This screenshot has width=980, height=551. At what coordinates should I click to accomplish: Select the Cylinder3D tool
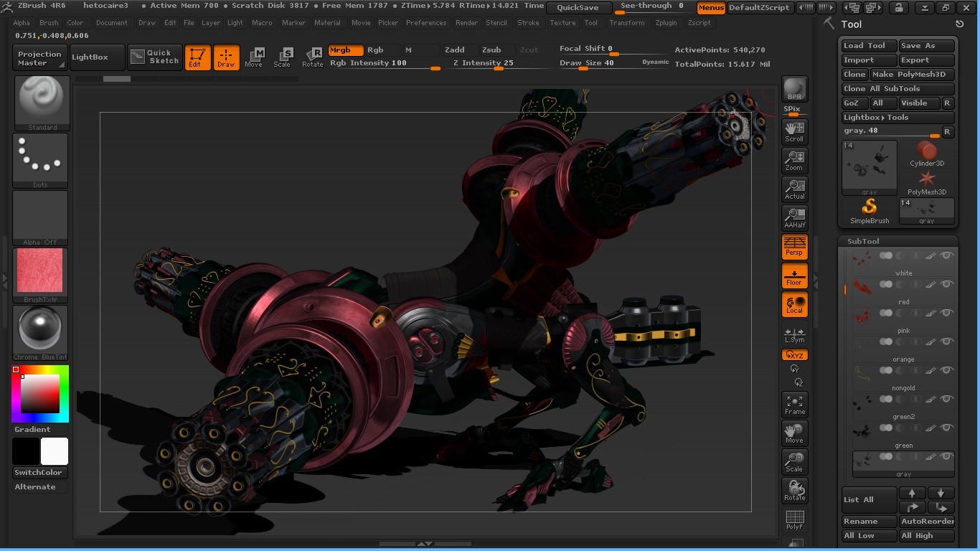(927, 154)
